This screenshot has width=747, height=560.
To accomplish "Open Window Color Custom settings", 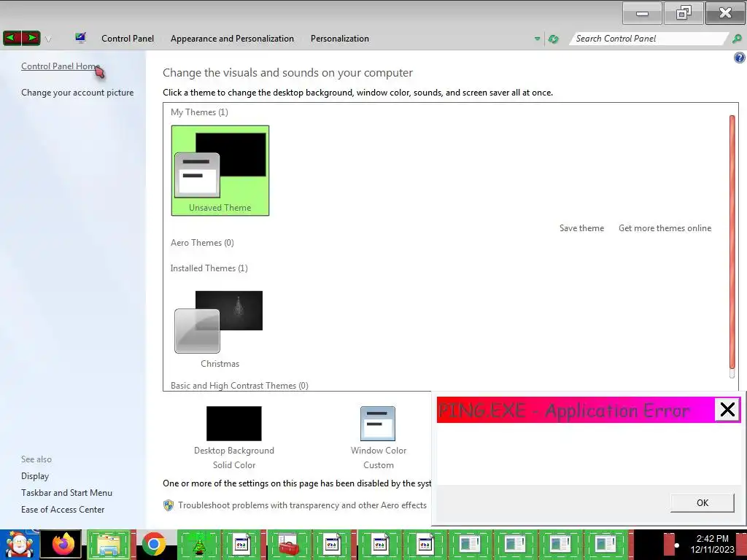I will pyautogui.click(x=379, y=437).
